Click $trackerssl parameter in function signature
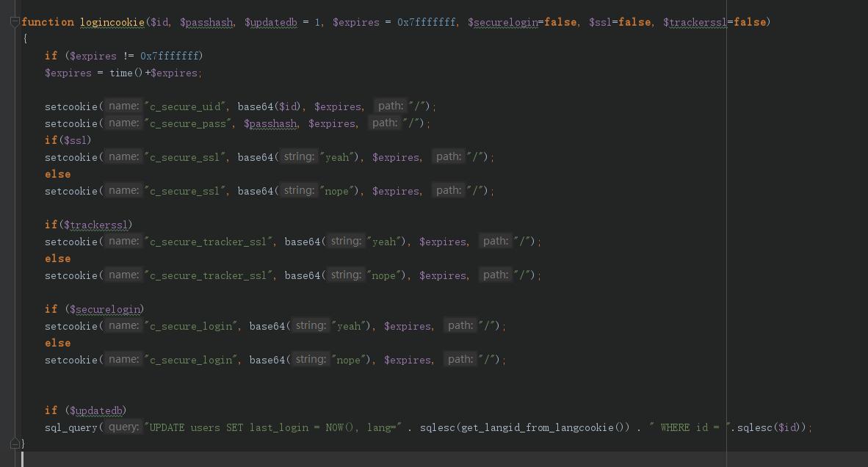868x467 pixels. coord(695,22)
